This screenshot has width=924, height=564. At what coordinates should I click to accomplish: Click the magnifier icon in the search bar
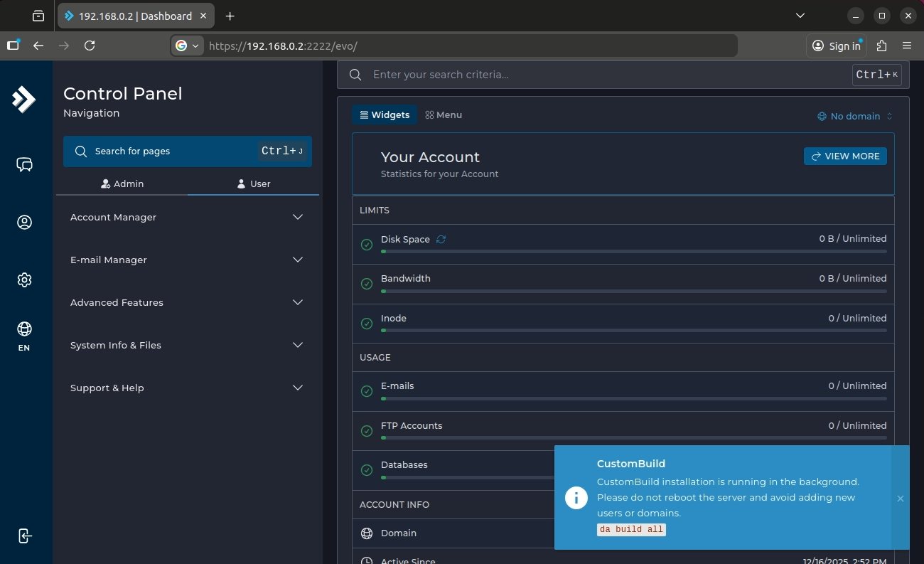tap(355, 75)
